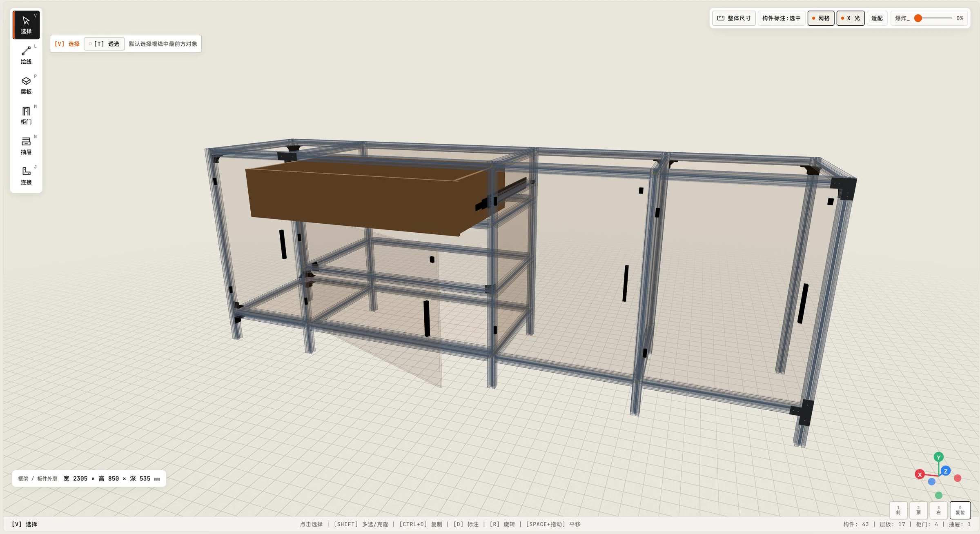Switch to top view 顶

click(x=918, y=510)
